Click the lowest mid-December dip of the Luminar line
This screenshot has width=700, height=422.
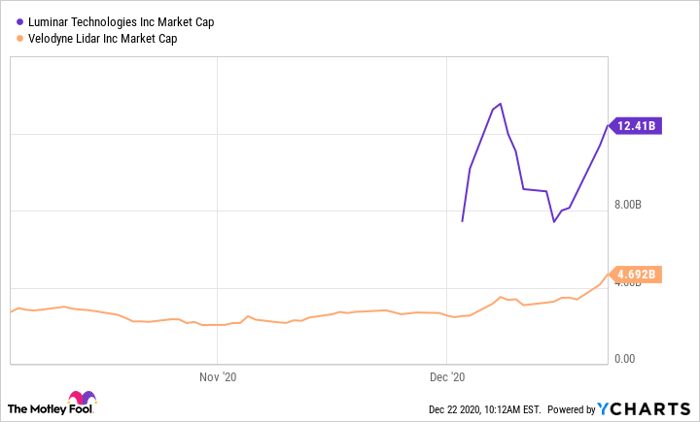(554, 222)
